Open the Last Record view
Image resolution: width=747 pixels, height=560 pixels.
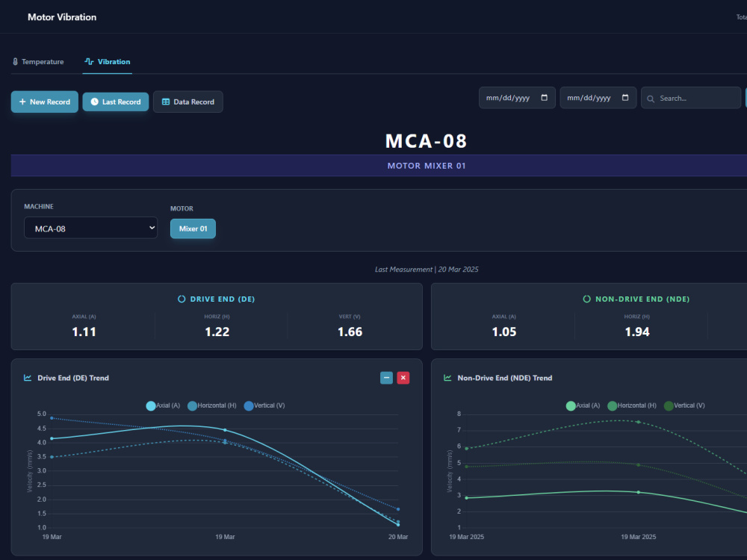click(115, 102)
